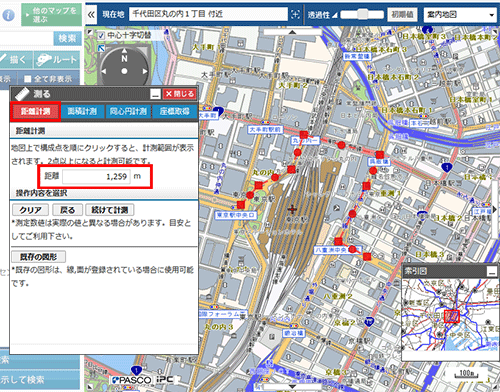The height and width of the screenshot is (392, 500).
Task: Click the クリア button
Action: 30,210
